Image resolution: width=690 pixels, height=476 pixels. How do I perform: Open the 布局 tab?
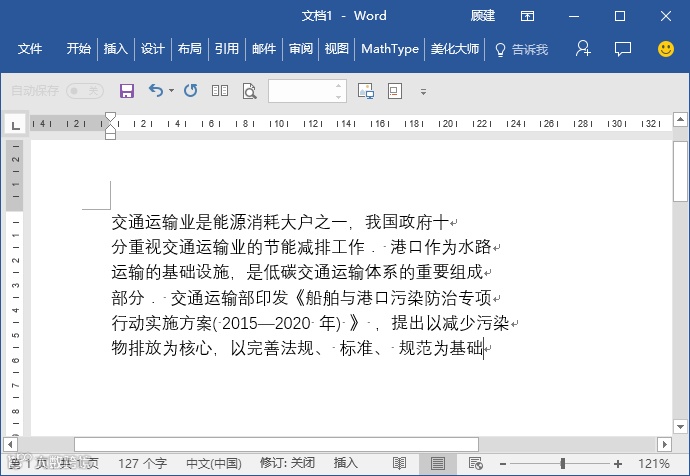189,49
